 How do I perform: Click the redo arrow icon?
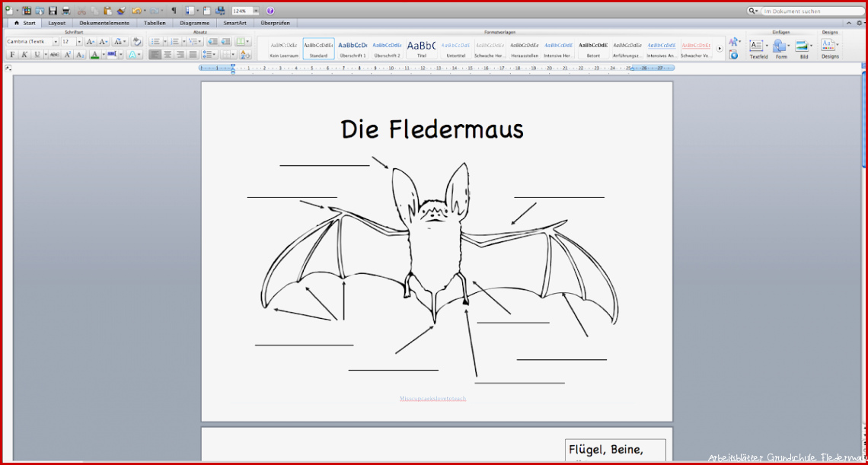154,11
